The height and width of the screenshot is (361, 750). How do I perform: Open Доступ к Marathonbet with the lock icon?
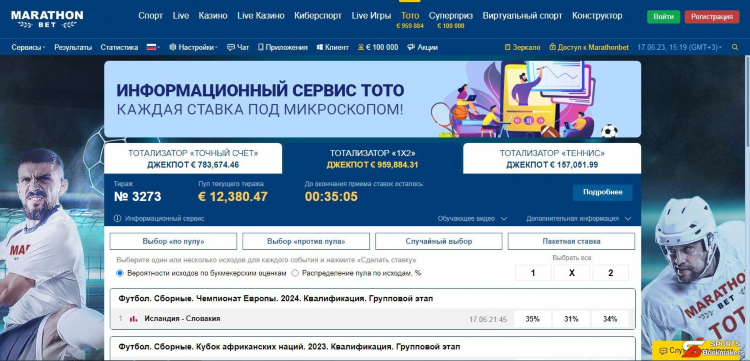(x=588, y=47)
